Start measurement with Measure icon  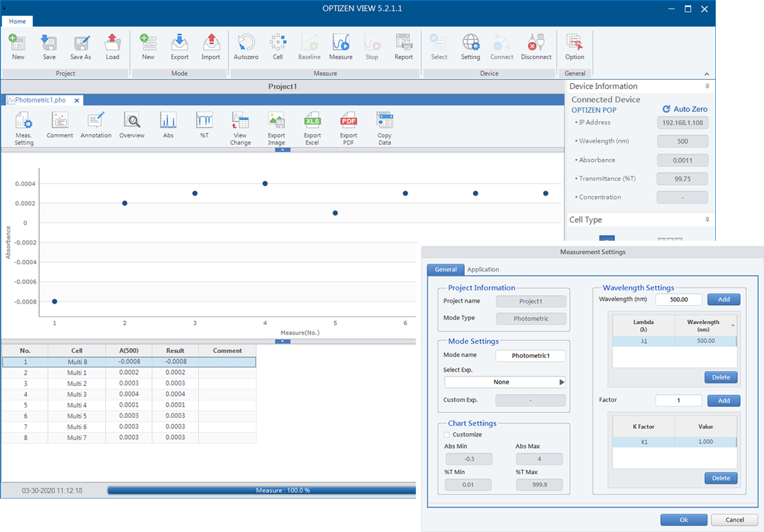coord(341,47)
